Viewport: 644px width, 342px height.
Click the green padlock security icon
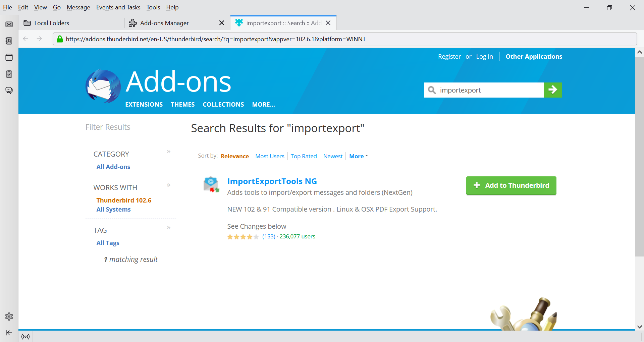point(60,39)
